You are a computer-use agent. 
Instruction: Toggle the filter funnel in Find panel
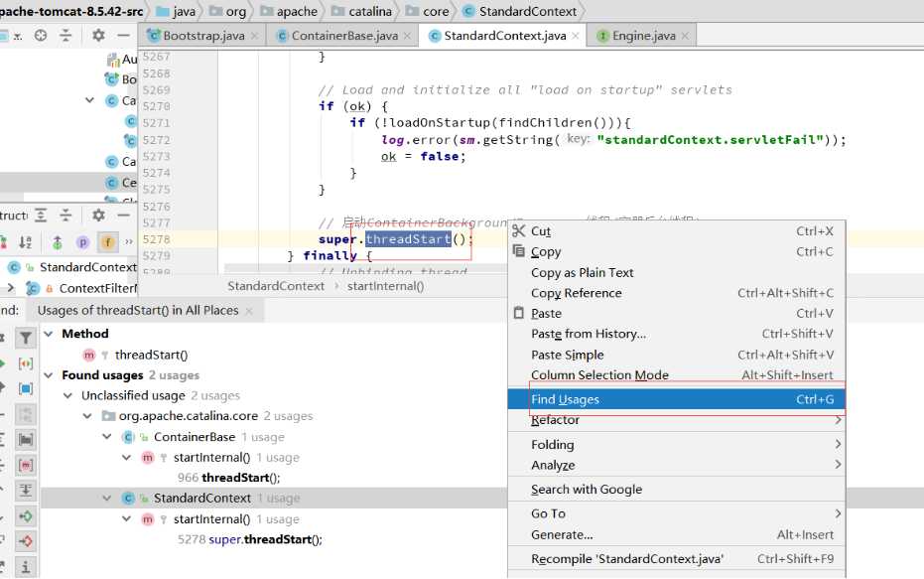(x=26, y=338)
